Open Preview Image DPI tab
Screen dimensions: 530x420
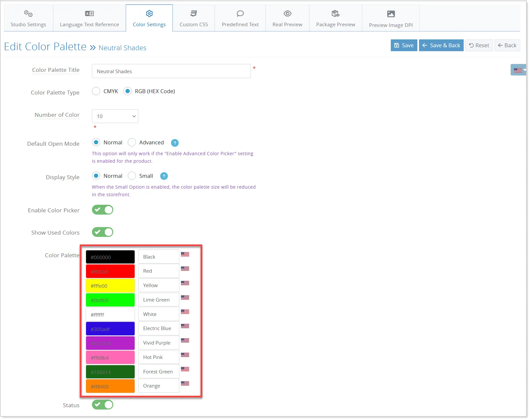pos(391,18)
